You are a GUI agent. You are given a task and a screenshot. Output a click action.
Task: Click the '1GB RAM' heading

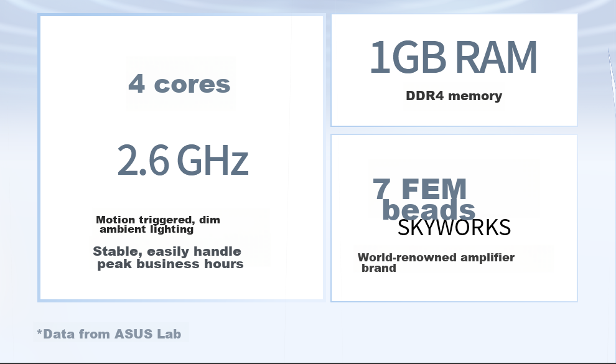(x=454, y=57)
